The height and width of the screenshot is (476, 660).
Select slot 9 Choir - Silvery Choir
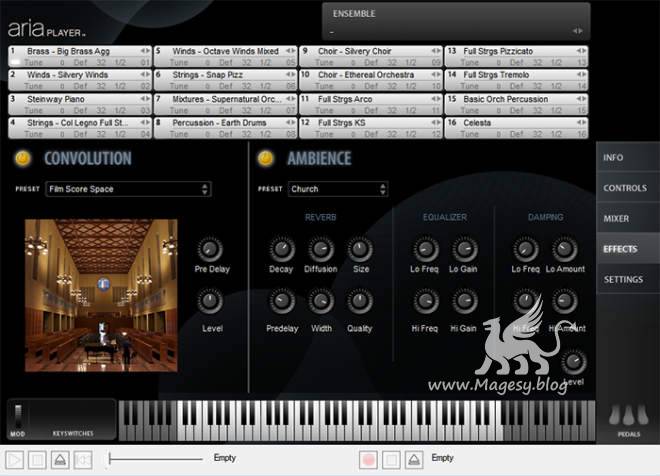coord(370,56)
